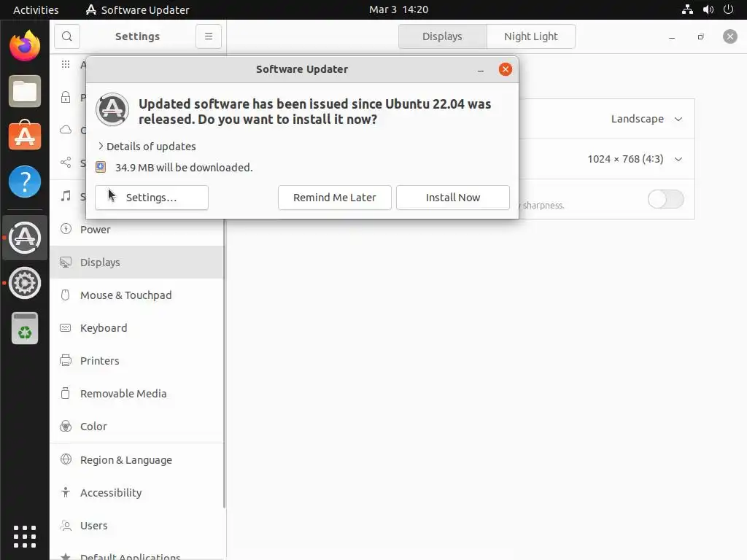Select Region & Language

coord(136,460)
